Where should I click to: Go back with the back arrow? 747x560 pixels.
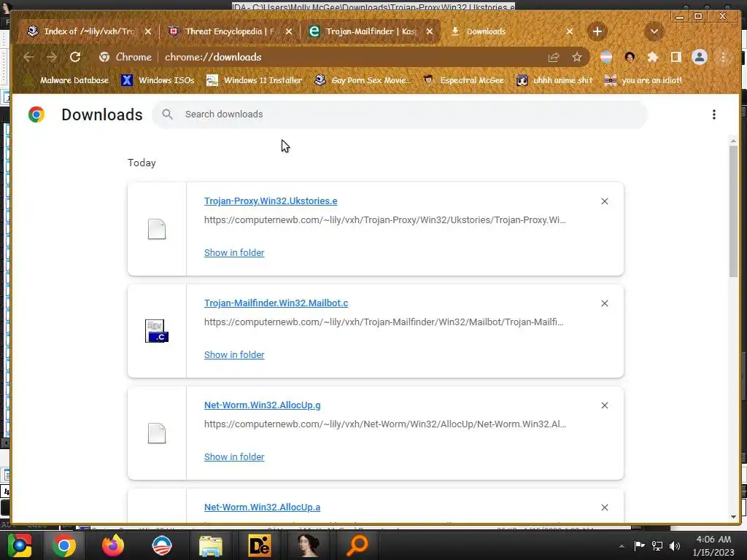coord(28,57)
